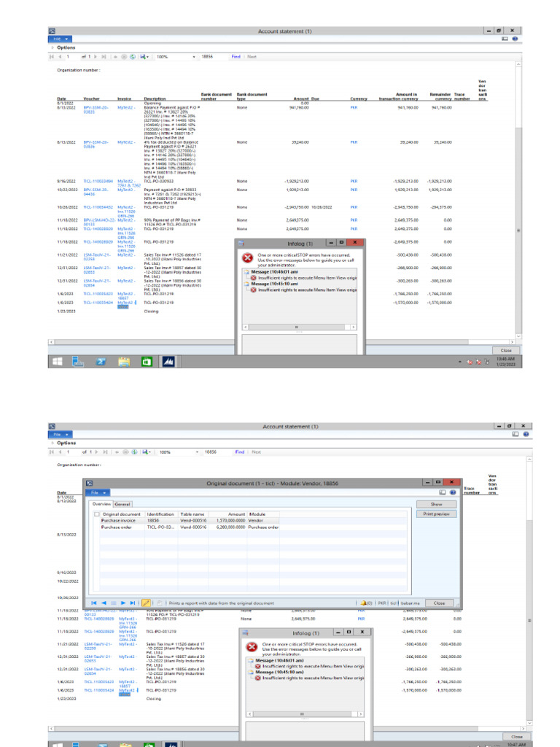Screen dimensions: 560x747
Task: Open File menu of Account statement behind Original document dialog
Action: pyautogui.click(x=60, y=435)
